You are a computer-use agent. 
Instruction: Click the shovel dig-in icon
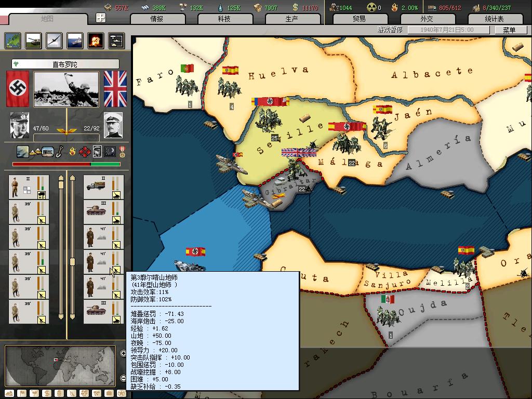pyautogui.click(x=59, y=152)
